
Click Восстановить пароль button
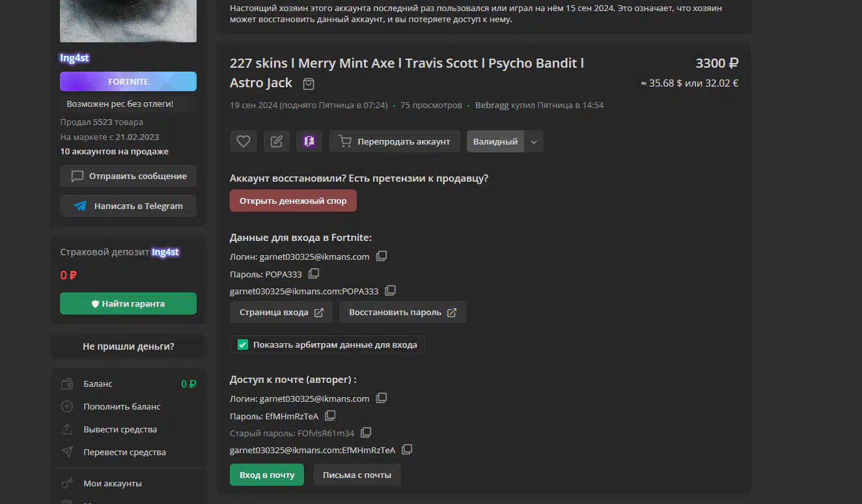click(x=402, y=312)
